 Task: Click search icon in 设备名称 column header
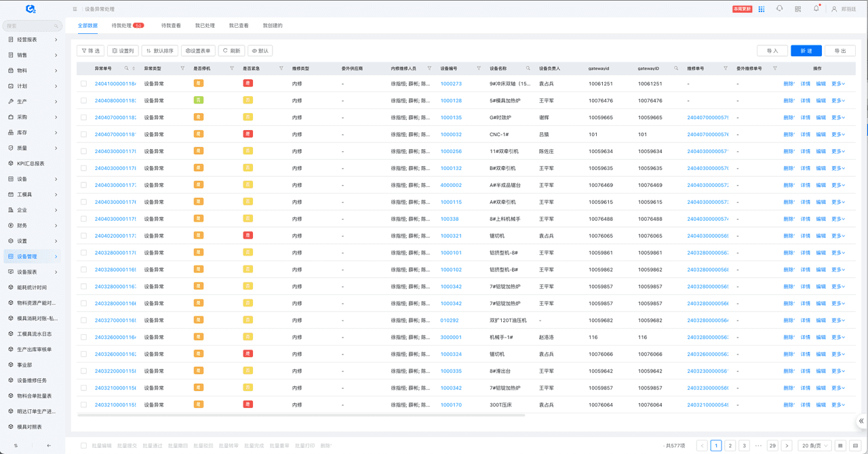pyautogui.click(x=528, y=68)
